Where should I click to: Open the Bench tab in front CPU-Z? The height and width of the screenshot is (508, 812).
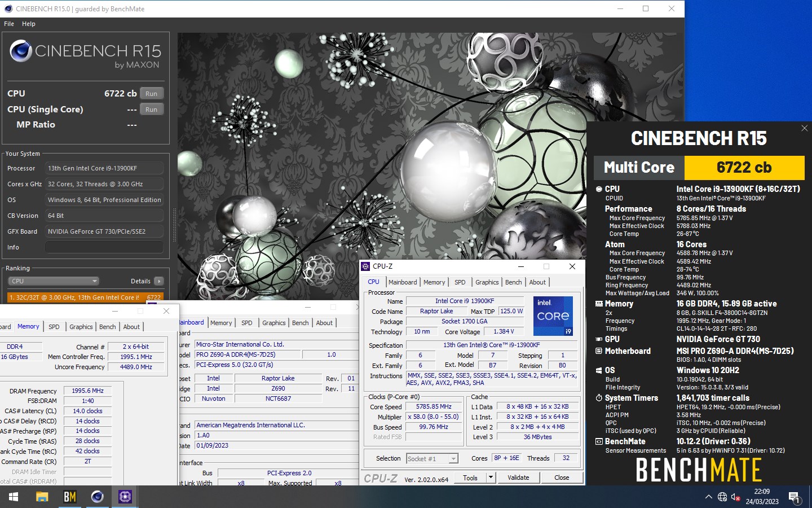coord(513,282)
